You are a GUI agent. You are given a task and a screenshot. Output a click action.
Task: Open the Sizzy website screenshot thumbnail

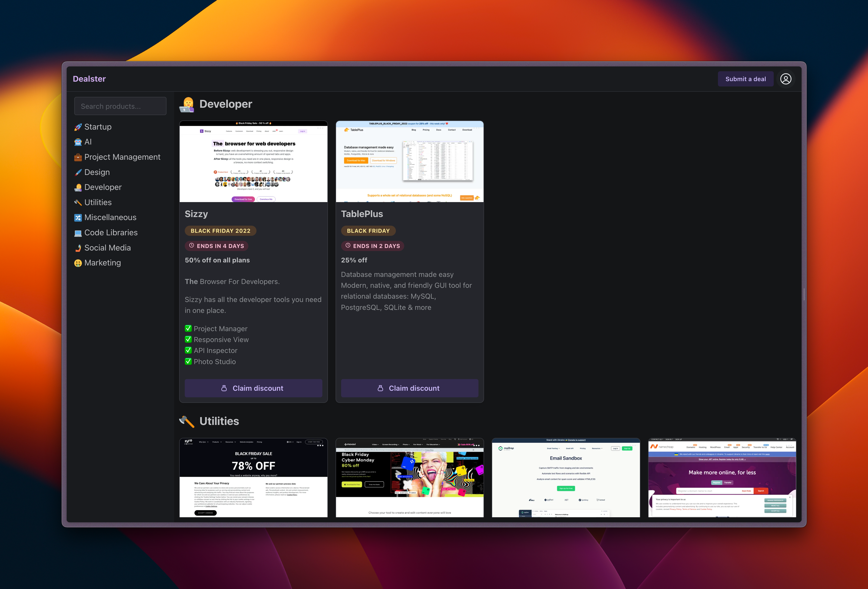(x=253, y=162)
